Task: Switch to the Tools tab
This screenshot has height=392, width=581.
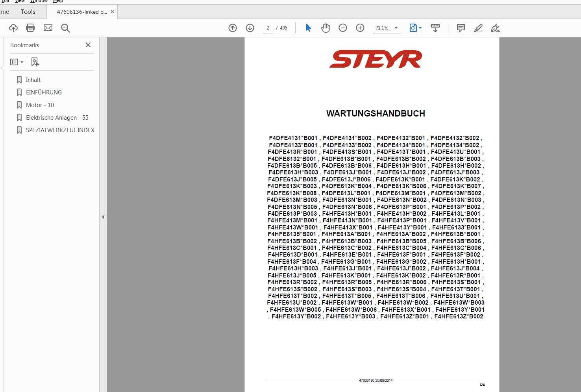Action: click(x=27, y=11)
